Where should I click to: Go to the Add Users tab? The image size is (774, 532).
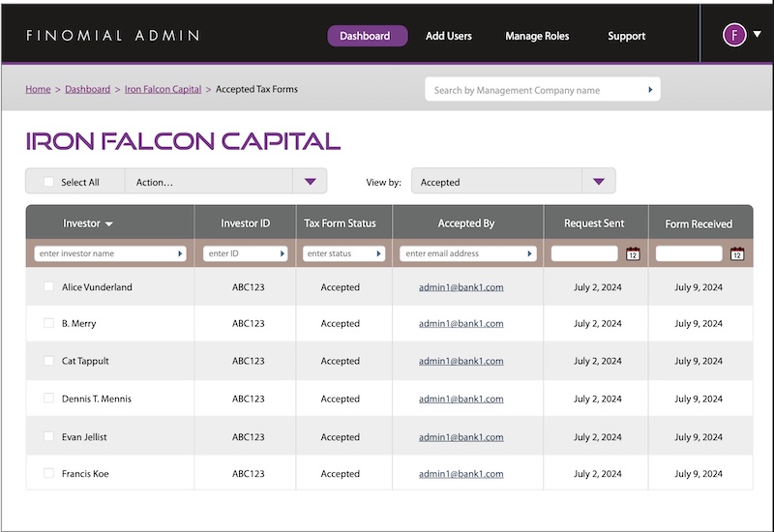(449, 36)
